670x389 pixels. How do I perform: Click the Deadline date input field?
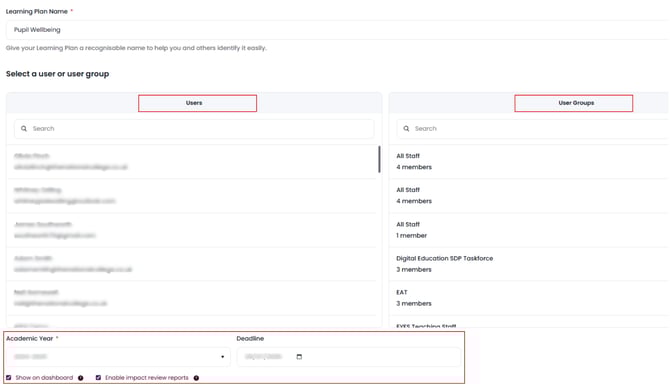pyautogui.click(x=349, y=357)
